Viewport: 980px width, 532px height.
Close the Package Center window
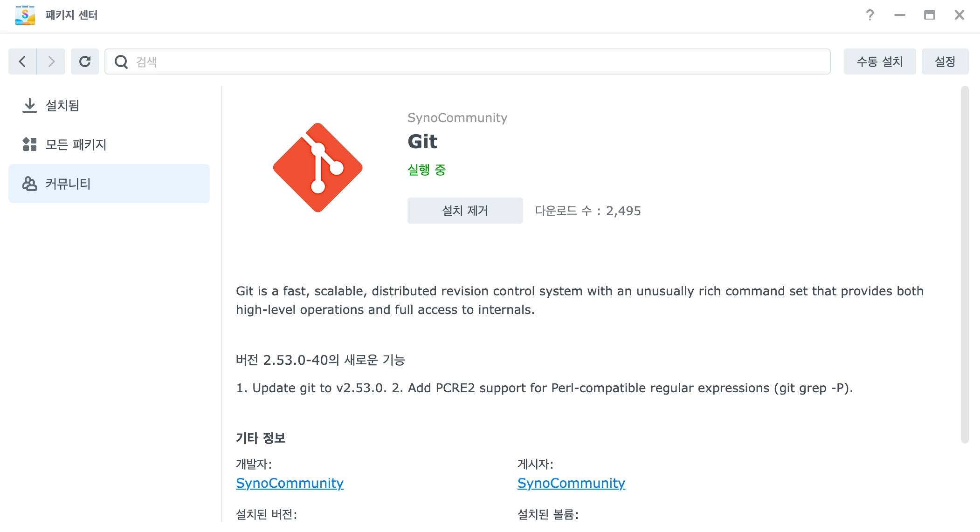pyautogui.click(x=959, y=15)
